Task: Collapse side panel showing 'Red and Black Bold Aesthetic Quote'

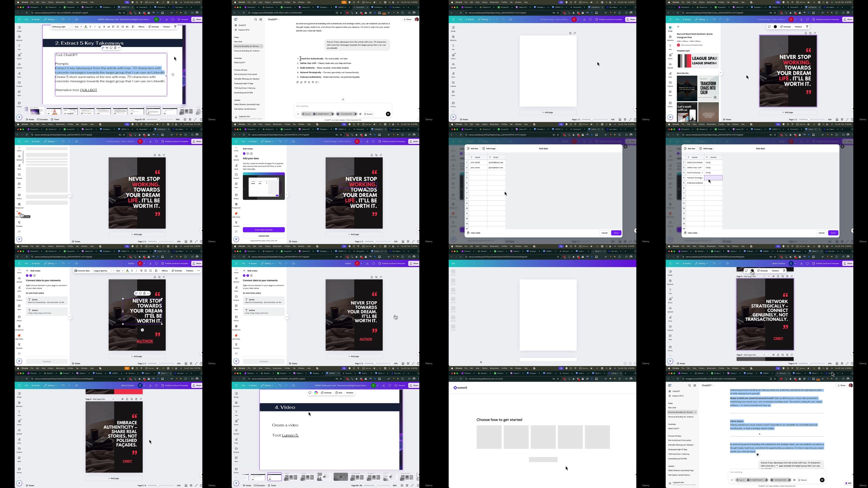Action: pos(721,73)
